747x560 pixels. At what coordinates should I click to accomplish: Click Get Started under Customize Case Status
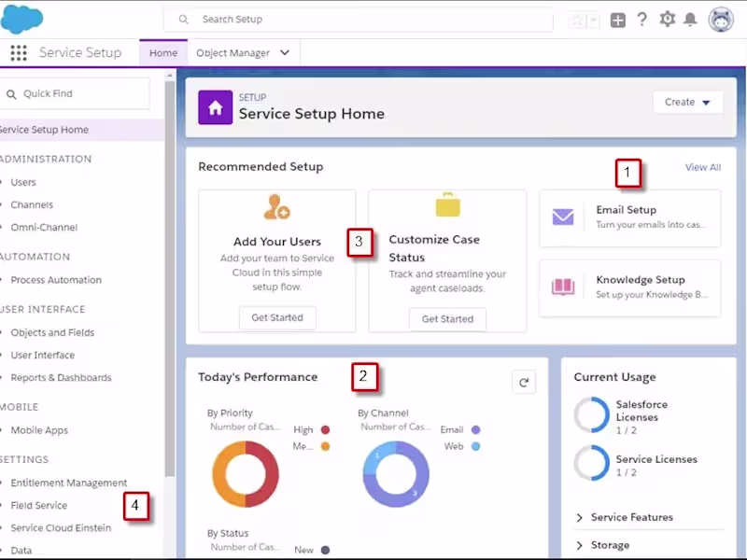447,319
